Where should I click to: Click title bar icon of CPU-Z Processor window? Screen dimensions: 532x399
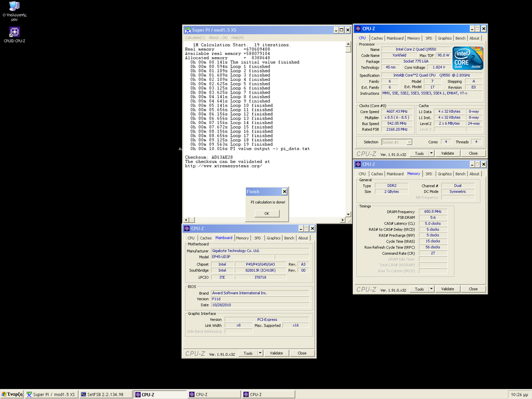[x=358, y=29]
